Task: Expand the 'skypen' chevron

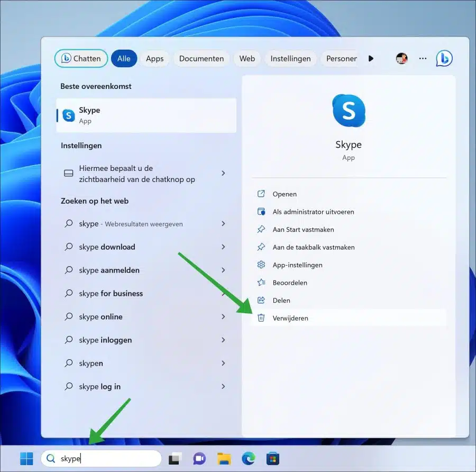Action: coord(223,363)
